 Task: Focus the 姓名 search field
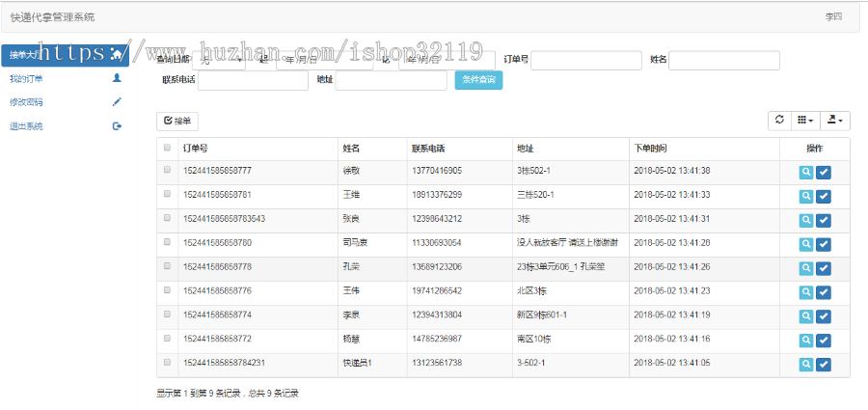(724, 61)
